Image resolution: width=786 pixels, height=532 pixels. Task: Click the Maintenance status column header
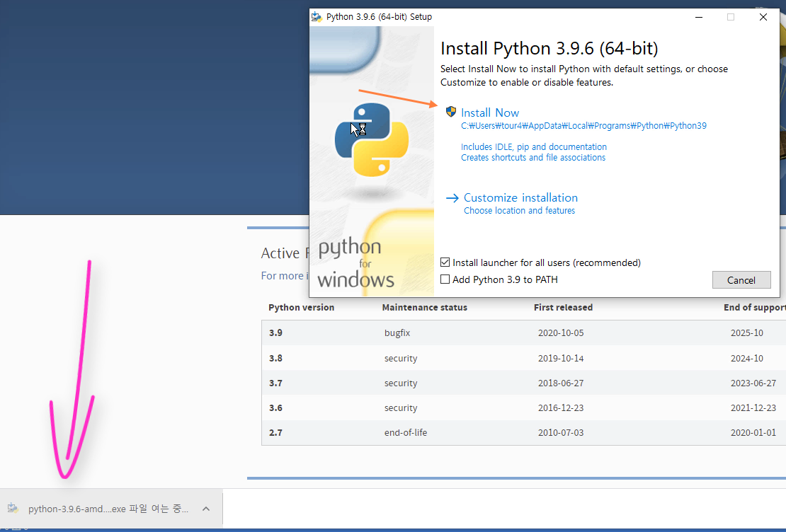pos(425,308)
